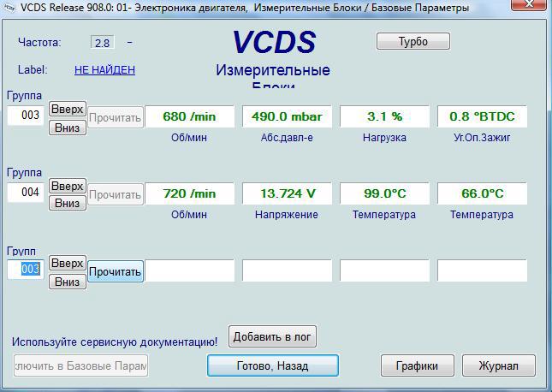The width and height of the screenshot is (552, 392).
Task: Click Вниз in the third group row
Action: tap(67, 281)
